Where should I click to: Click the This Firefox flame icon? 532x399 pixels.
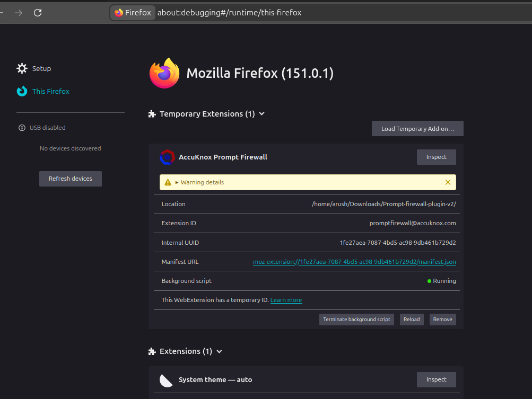(22, 91)
